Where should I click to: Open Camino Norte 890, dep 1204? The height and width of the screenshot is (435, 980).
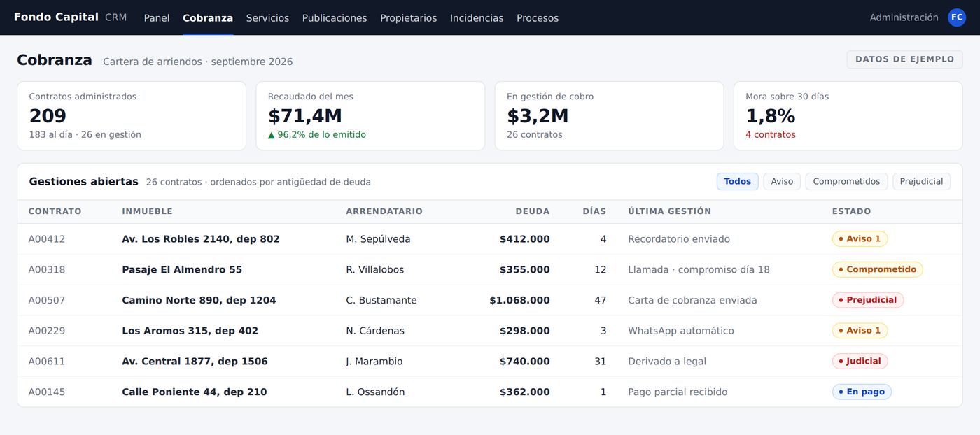(x=199, y=301)
